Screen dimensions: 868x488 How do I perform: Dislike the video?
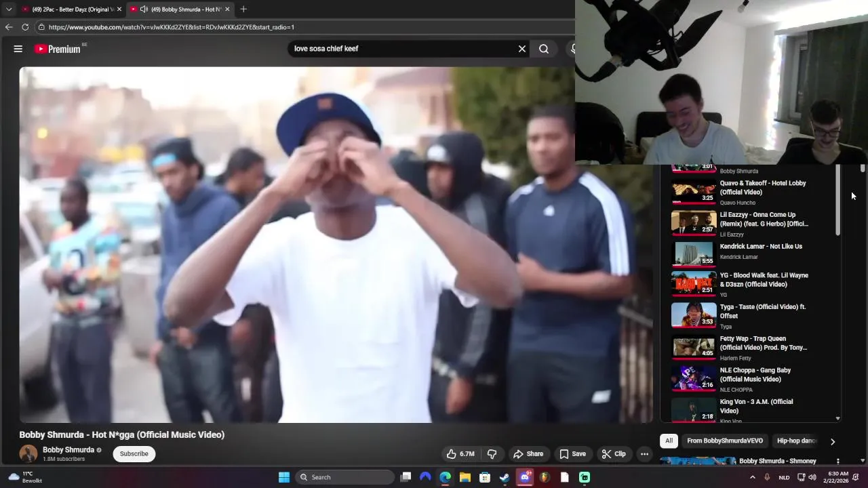492,454
